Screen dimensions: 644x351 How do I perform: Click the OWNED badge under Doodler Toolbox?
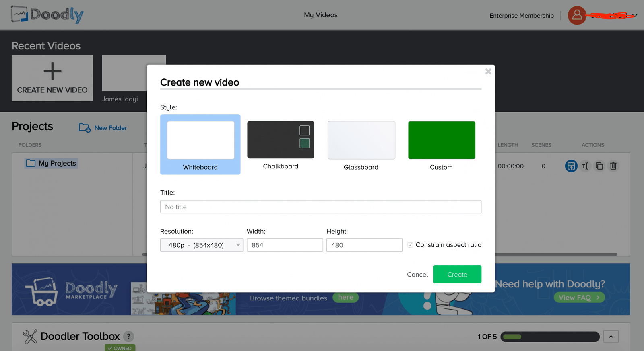tap(120, 348)
